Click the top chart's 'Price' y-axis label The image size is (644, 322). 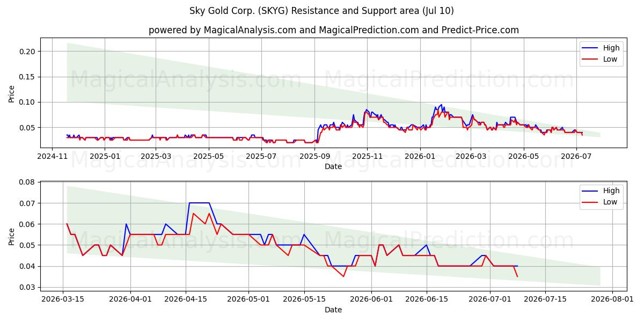pos(12,93)
